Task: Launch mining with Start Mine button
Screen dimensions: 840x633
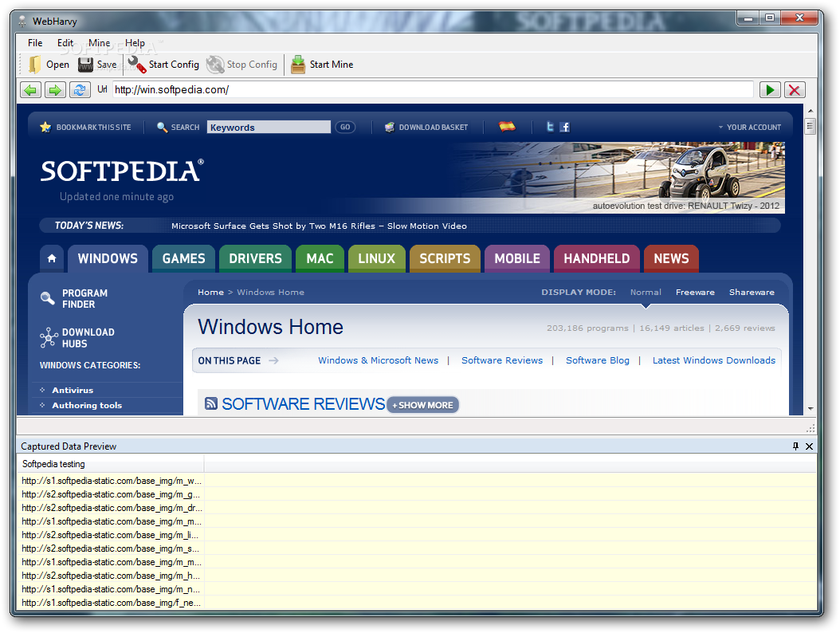Action: [x=322, y=65]
